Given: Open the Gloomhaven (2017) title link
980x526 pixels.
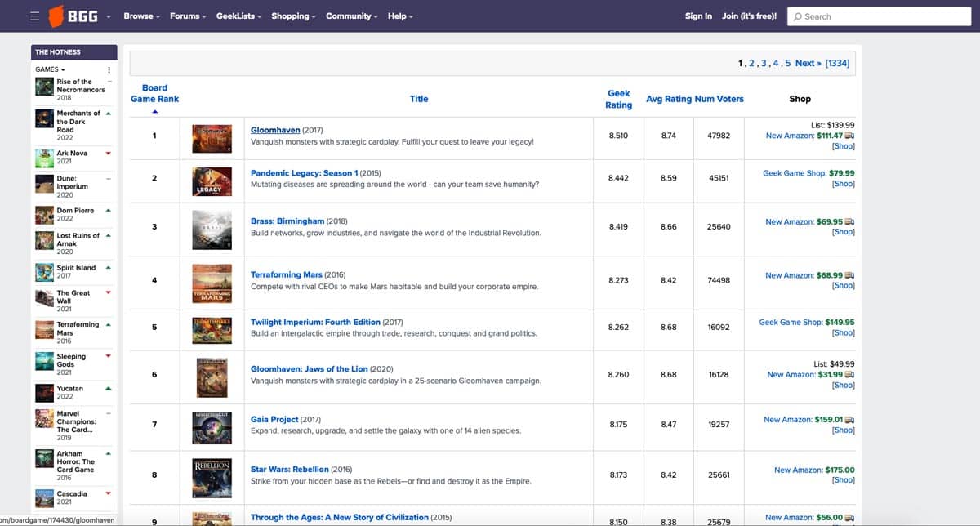Looking at the screenshot, I should 275,130.
